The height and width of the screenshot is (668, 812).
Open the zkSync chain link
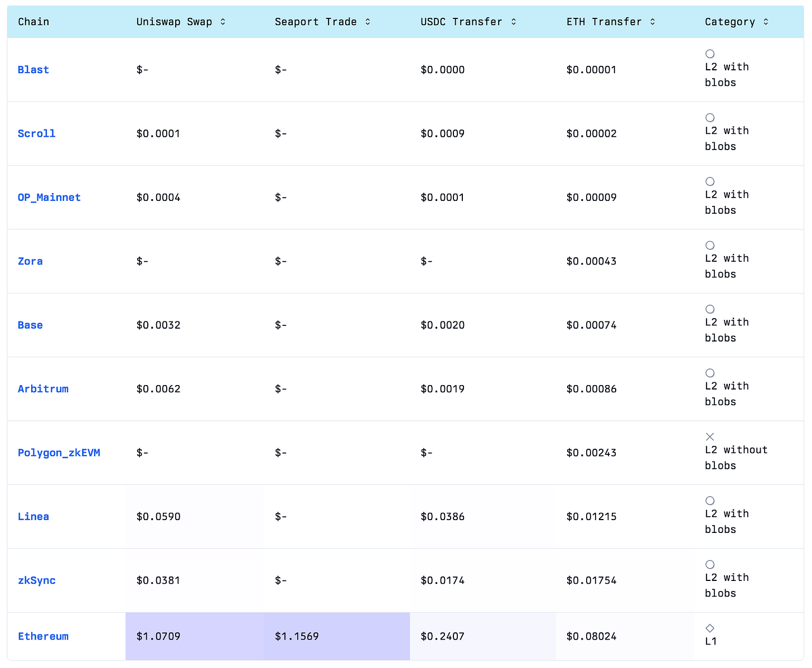(37, 580)
